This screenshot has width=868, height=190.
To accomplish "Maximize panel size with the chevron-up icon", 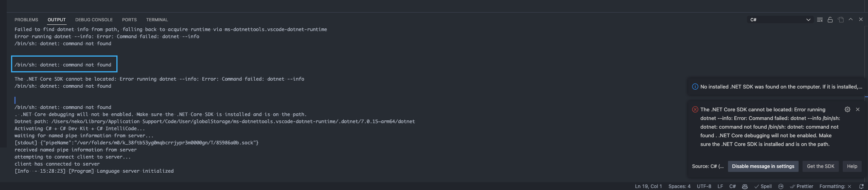I will click(851, 20).
